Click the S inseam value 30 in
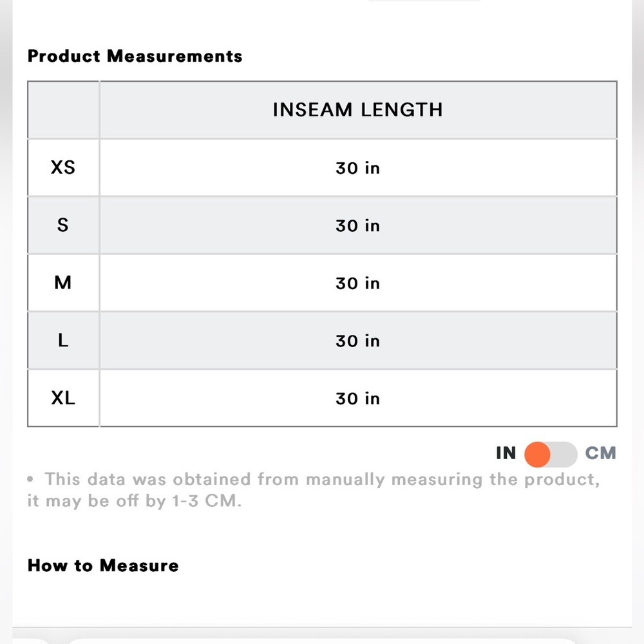This screenshot has height=644, width=644. coord(357,225)
